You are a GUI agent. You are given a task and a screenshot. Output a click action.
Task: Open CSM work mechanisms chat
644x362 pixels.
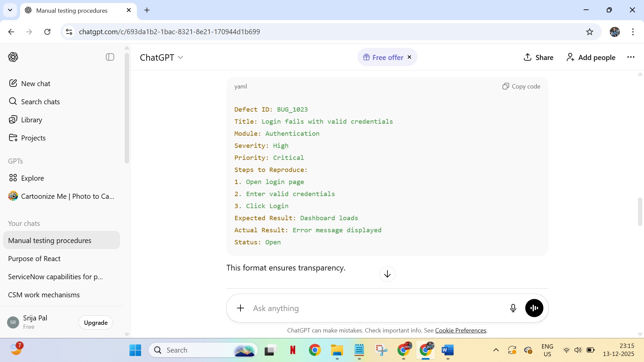point(44,295)
